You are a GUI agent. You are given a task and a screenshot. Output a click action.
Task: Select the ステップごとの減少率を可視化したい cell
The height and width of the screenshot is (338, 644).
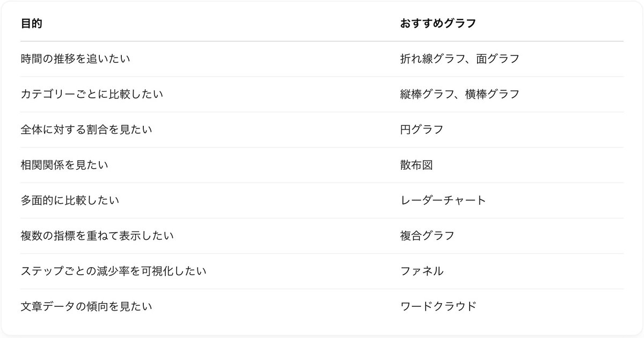coord(113,272)
